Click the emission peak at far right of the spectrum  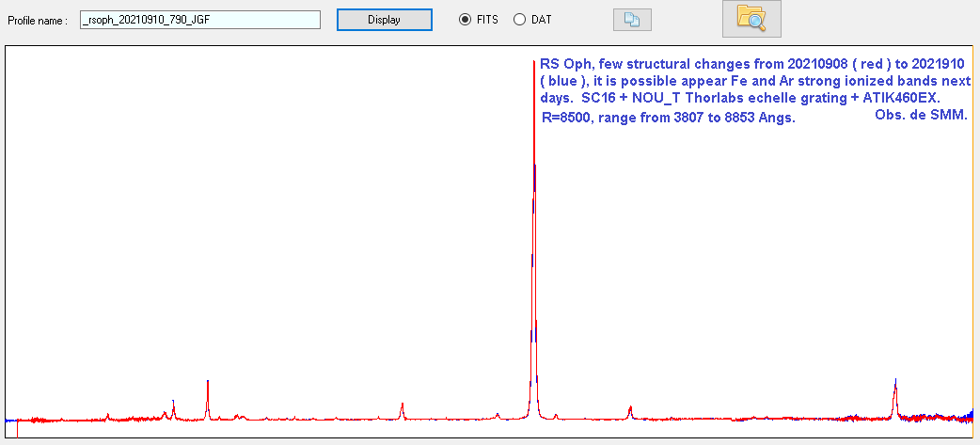[894, 388]
